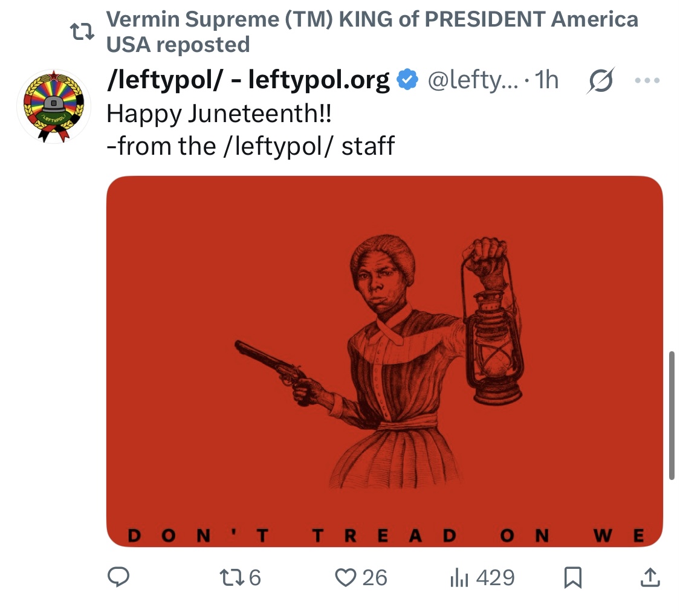Open the red Don't Tread On We image

pyautogui.click(x=384, y=361)
